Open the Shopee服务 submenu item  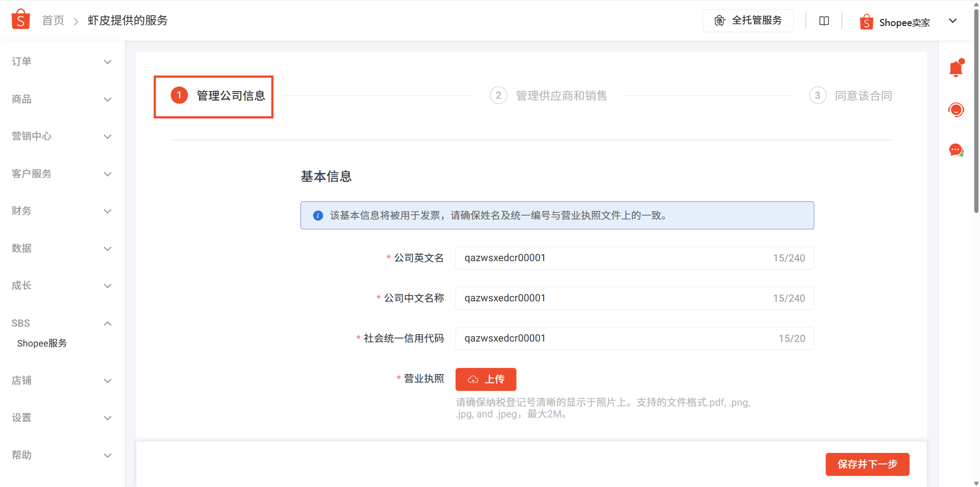click(x=42, y=343)
